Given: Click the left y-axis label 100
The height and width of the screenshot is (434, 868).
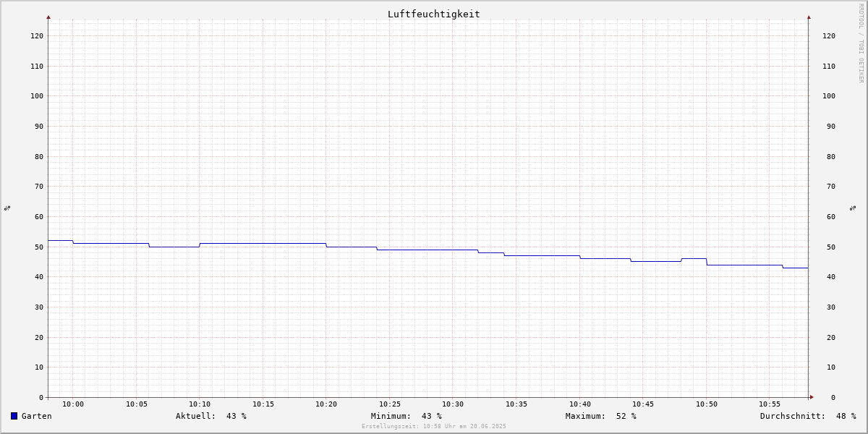Looking at the screenshot, I should [37, 96].
